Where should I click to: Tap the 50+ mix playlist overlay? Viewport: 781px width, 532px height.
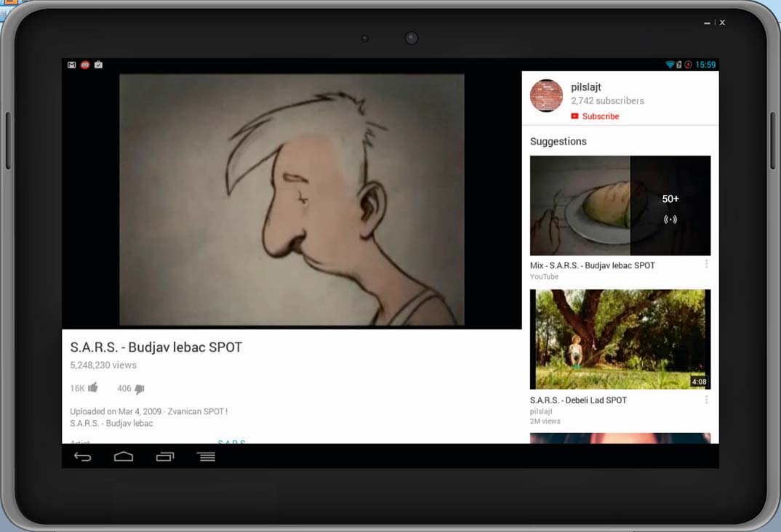[670, 206]
